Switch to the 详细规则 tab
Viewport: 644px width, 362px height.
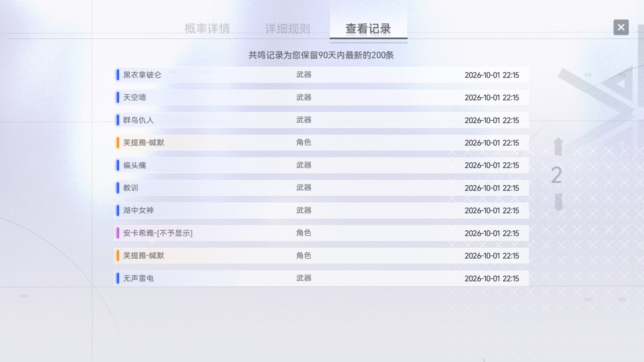[x=287, y=28]
